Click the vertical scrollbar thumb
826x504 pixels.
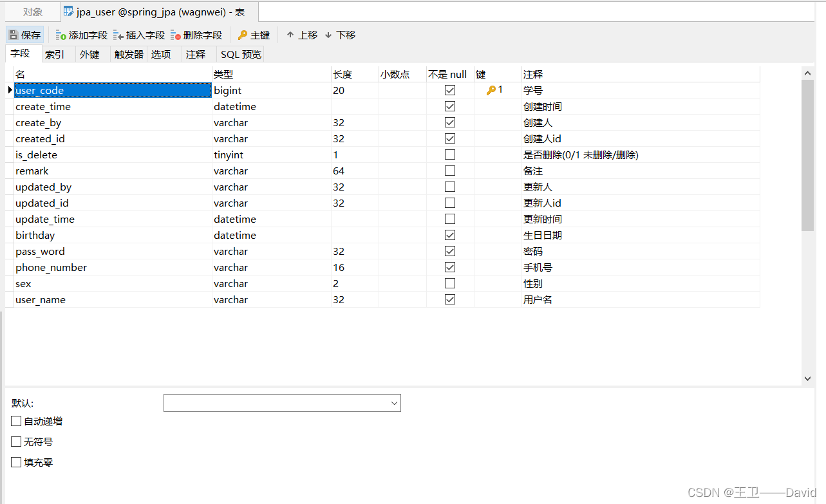[x=808, y=155]
